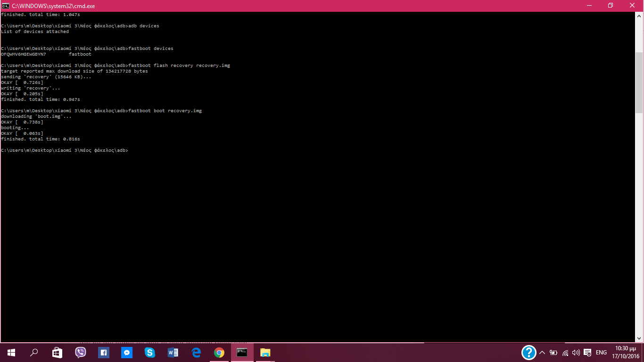Click the volume speaker icon
The width and height of the screenshot is (644, 362).
pos(576,353)
